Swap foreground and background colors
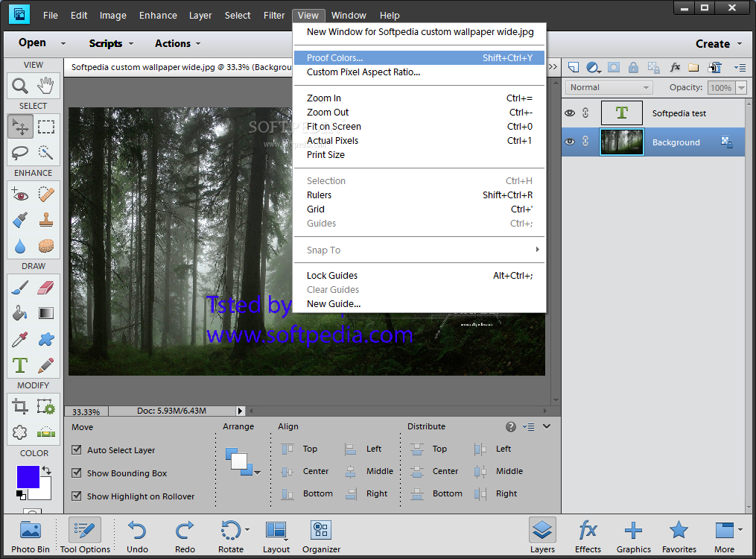This screenshot has width=756, height=559. pyautogui.click(x=47, y=470)
